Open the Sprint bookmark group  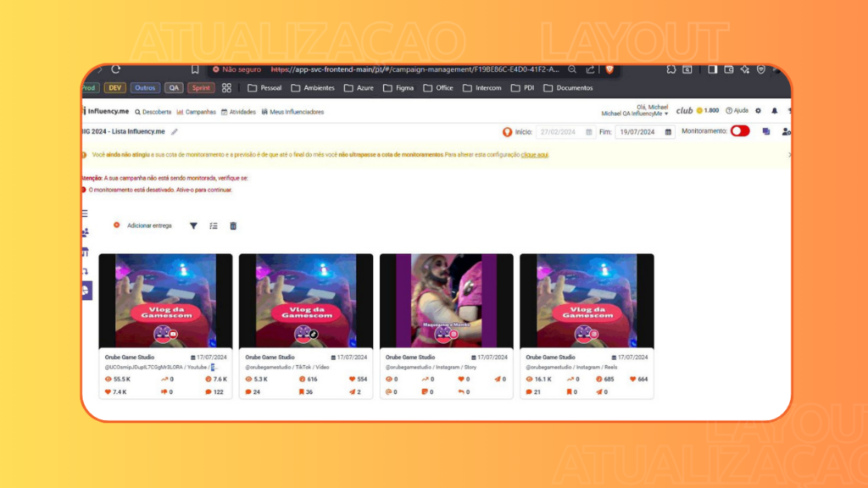(x=201, y=88)
